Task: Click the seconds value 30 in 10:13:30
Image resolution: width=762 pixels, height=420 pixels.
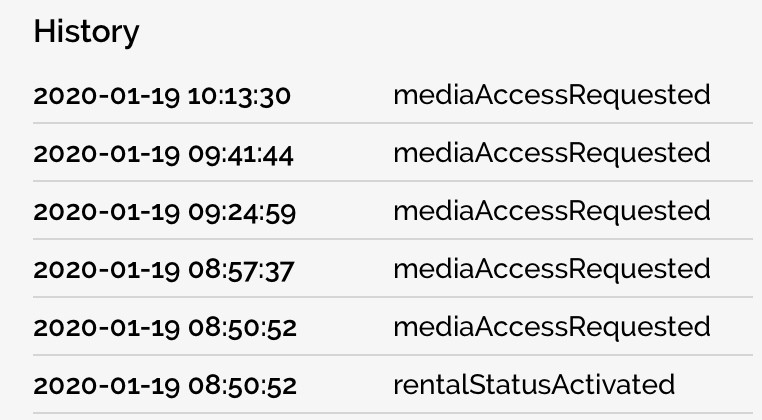Action: click(275, 96)
